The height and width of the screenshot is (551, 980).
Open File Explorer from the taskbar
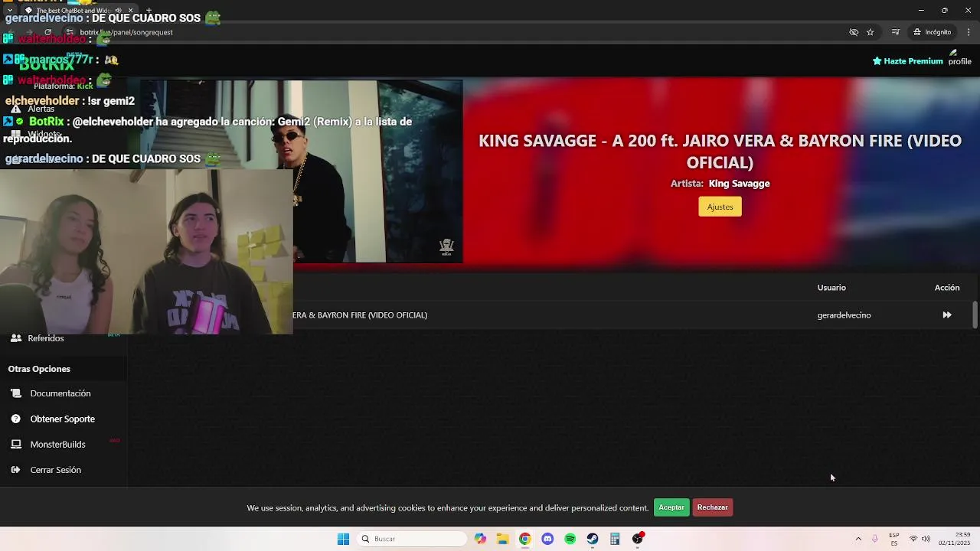502,539
